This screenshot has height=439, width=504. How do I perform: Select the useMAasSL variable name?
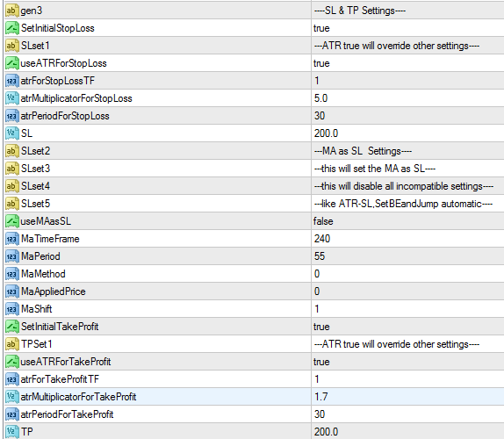(46, 221)
